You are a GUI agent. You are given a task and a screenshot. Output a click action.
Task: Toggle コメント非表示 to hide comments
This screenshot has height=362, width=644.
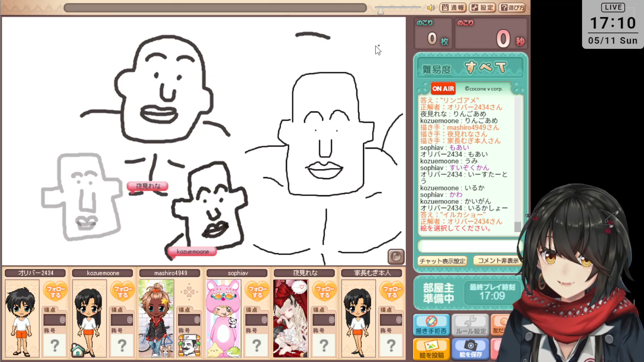(497, 261)
